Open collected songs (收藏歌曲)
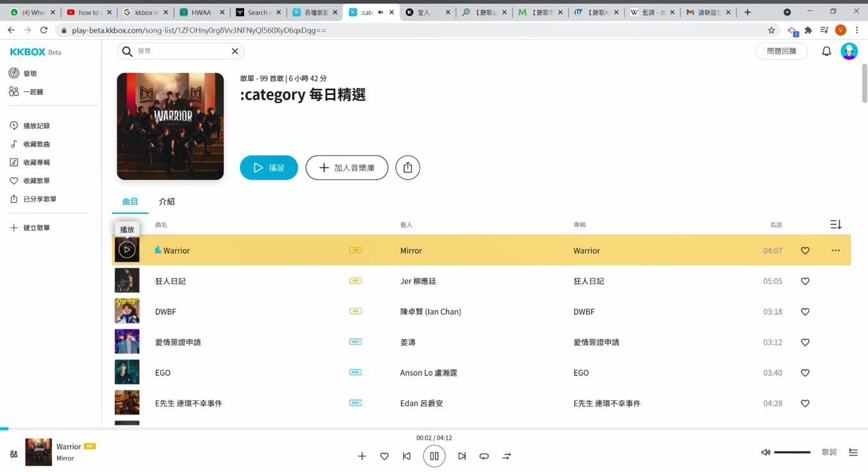Viewport: 868px width, 472px height. tap(29, 144)
